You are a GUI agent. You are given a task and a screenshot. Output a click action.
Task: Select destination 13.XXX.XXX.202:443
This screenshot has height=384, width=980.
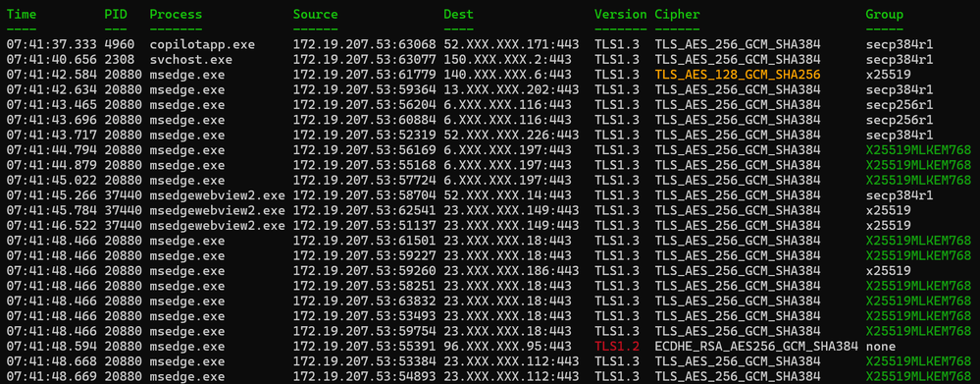tap(511, 89)
